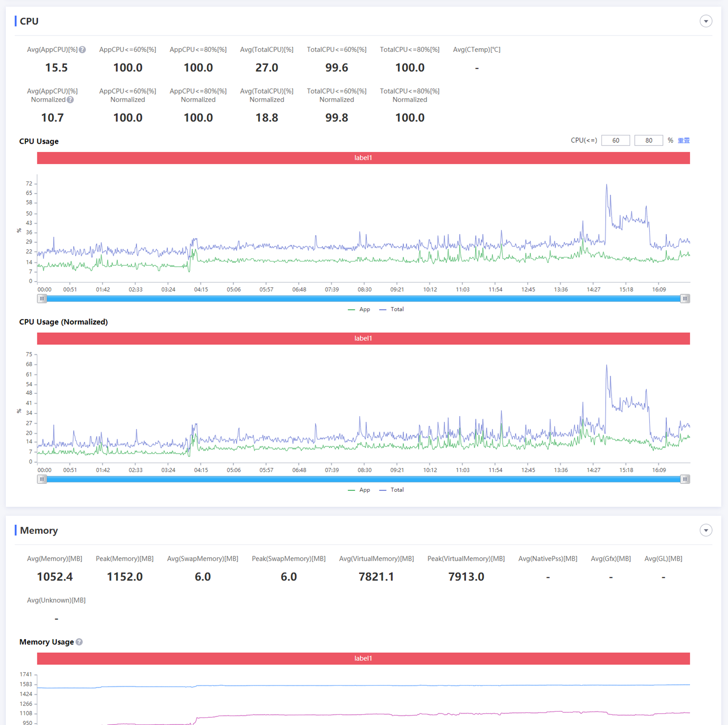Select label1 bar above CPU Usage chart
This screenshot has width=728, height=725.
[363, 158]
